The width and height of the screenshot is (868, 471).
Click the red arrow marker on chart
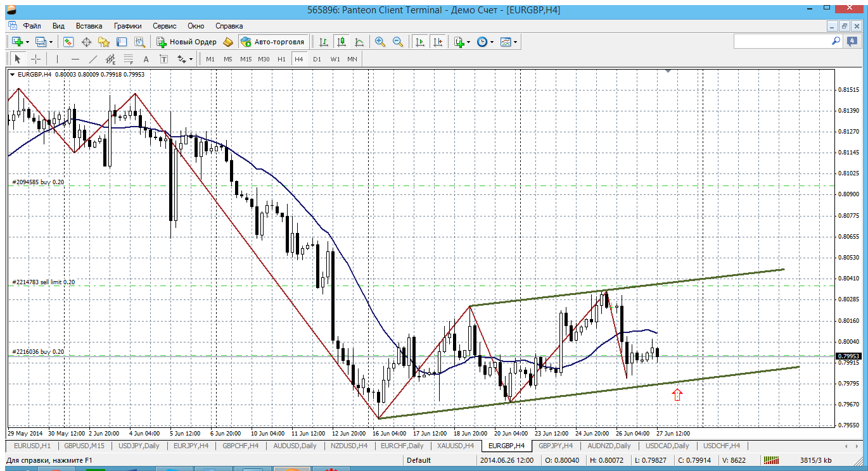(677, 394)
